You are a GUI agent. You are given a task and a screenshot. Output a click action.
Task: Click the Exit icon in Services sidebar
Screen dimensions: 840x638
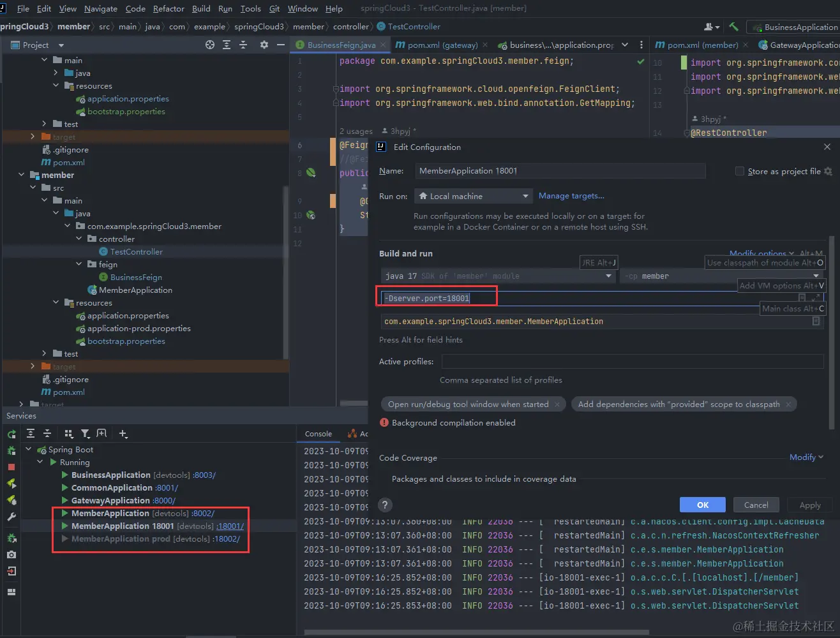[11, 571]
